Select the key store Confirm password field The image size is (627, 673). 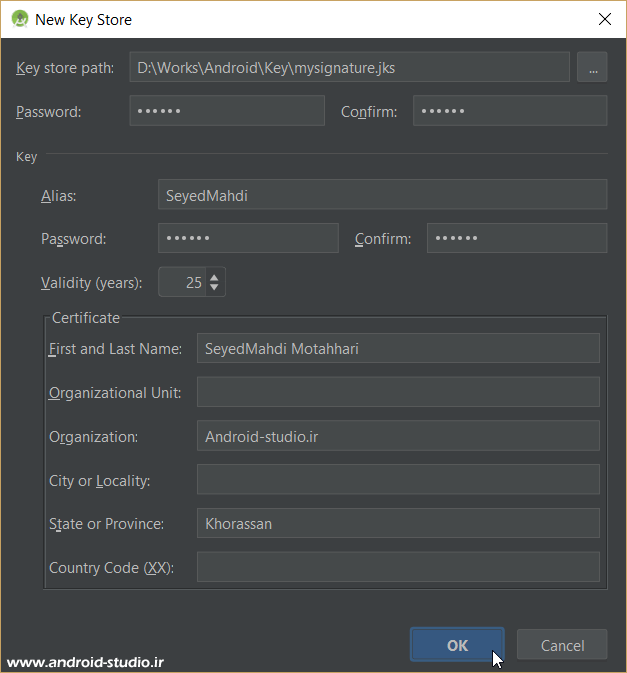pos(510,111)
